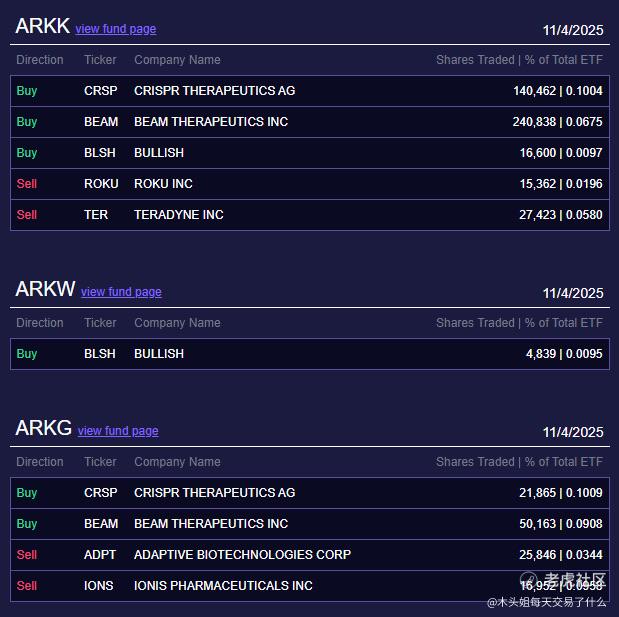The width and height of the screenshot is (619, 617).
Task: Click the CRSP ticker in ARKG table
Action: (x=100, y=493)
